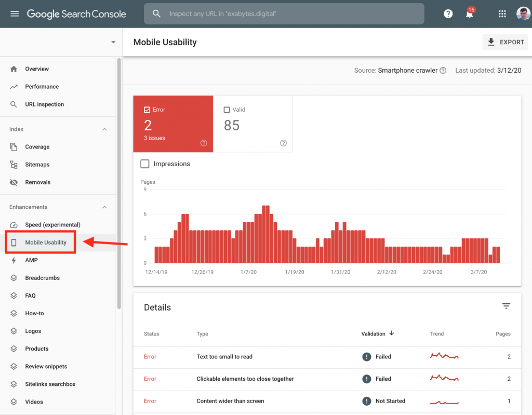Image resolution: width=532 pixels, height=415 pixels.
Task: Click the help icon on Error card
Action: pyautogui.click(x=204, y=143)
